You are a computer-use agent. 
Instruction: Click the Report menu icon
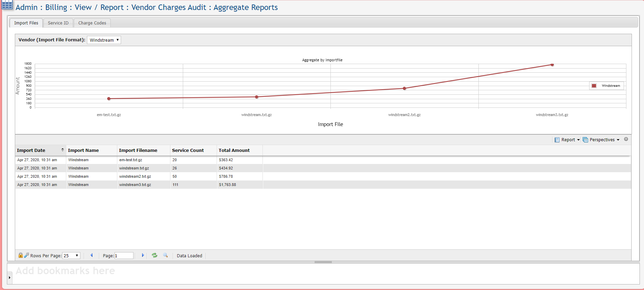557,139
